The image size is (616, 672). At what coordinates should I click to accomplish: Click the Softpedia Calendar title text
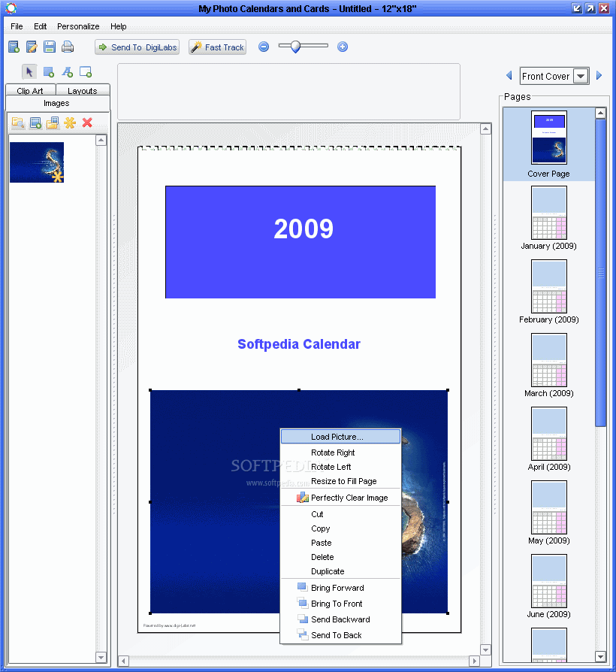point(299,344)
